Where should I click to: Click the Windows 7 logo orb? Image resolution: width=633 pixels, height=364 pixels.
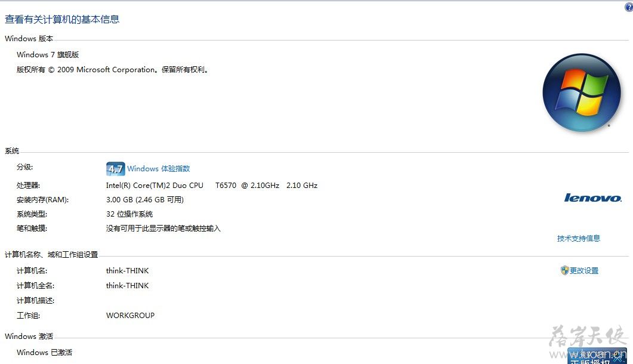click(581, 92)
